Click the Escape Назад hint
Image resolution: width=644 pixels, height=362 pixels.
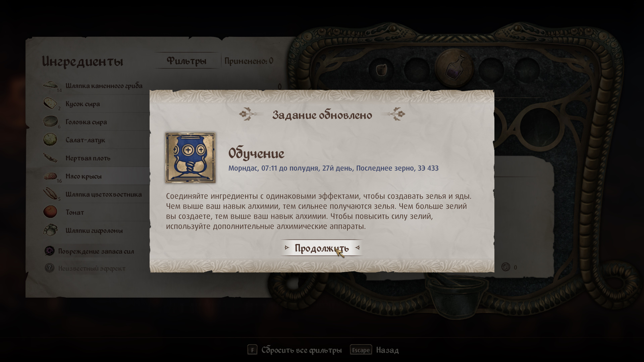374,350
